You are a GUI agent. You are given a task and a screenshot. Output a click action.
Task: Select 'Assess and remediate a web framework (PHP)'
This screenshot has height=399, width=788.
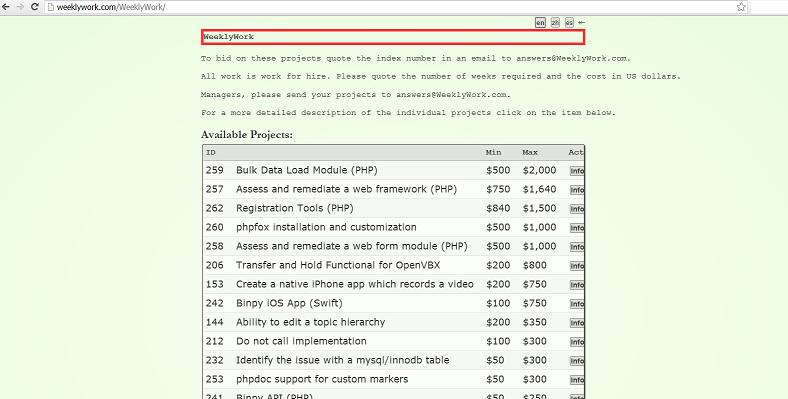(x=346, y=189)
